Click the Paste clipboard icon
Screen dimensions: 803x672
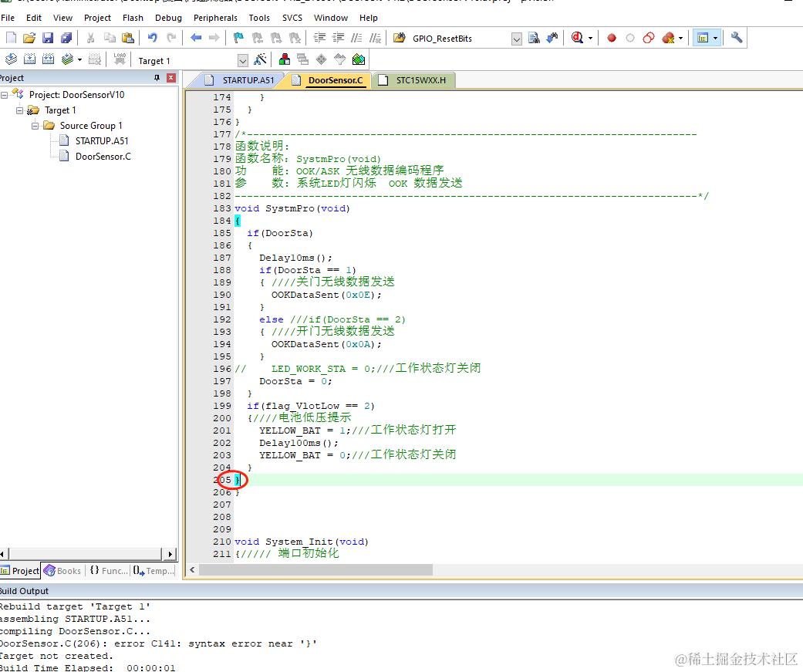(128, 38)
